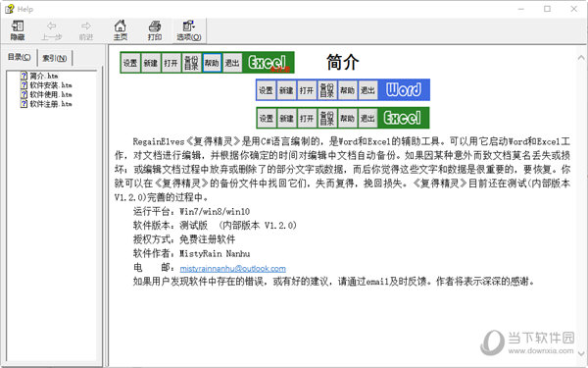This screenshot has width=588, height=368.
Task: Click the Excel logo in lower green bar
Action: click(x=403, y=118)
